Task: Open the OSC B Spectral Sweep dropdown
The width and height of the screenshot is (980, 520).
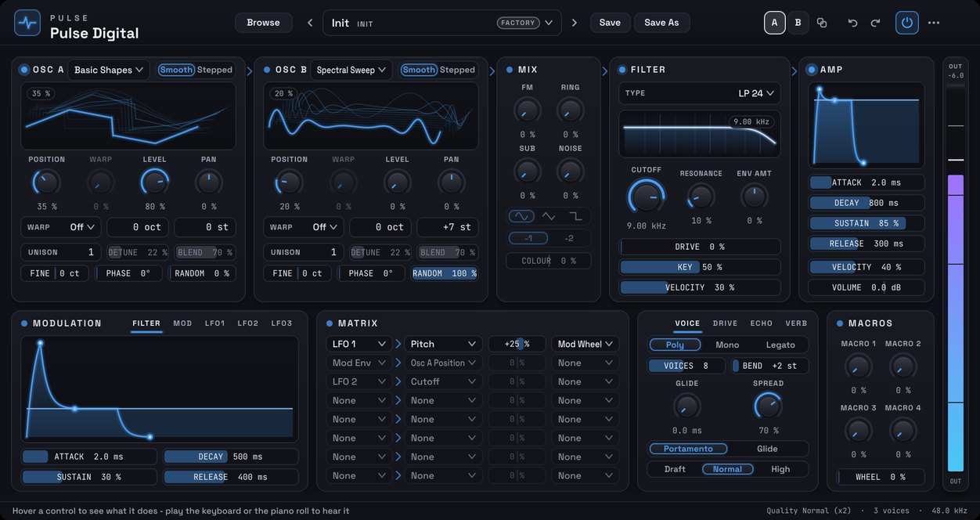Action: (x=351, y=70)
